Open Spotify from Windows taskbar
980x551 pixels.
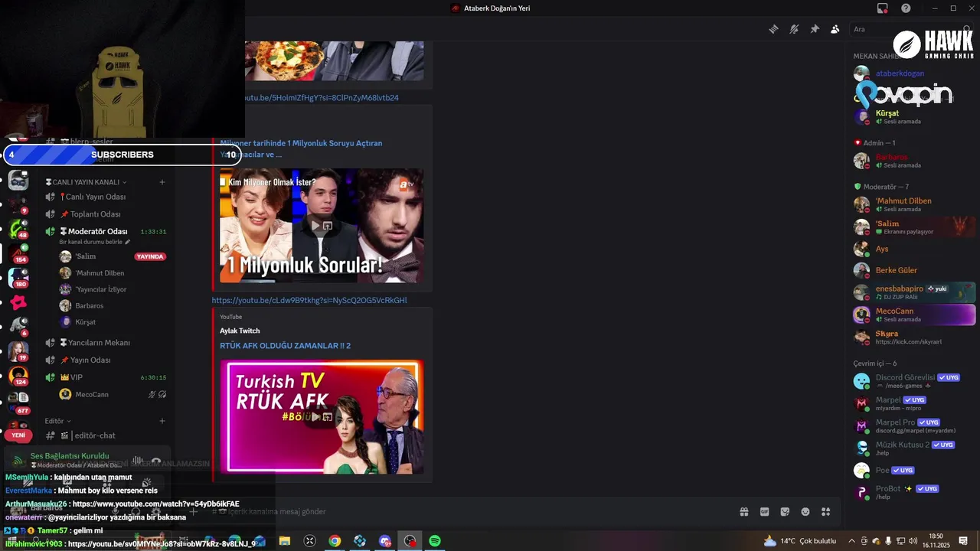click(435, 541)
